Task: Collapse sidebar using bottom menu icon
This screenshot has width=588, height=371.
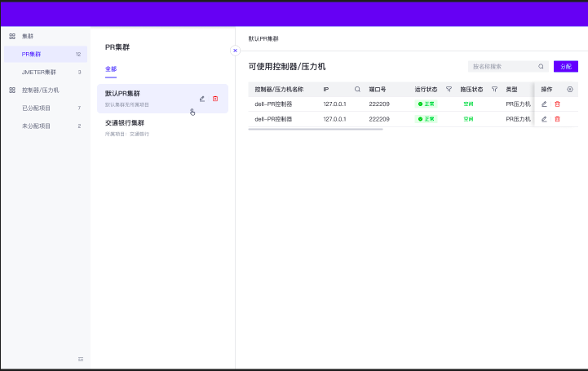Action: (81, 359)
